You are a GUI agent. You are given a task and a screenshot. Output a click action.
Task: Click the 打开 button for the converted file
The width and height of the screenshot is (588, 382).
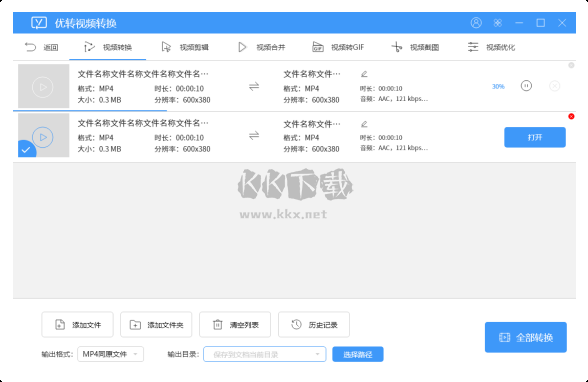tap(535, 137)
